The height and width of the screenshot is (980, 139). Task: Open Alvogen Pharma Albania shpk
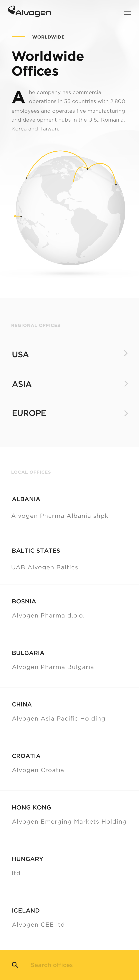coord(60,516)
